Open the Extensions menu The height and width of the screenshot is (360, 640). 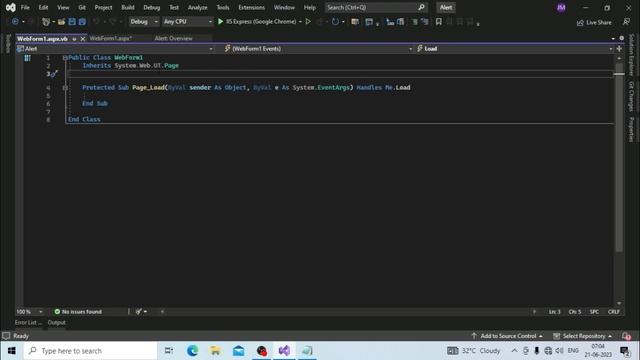pyautogui.click(x=251, y=7)
